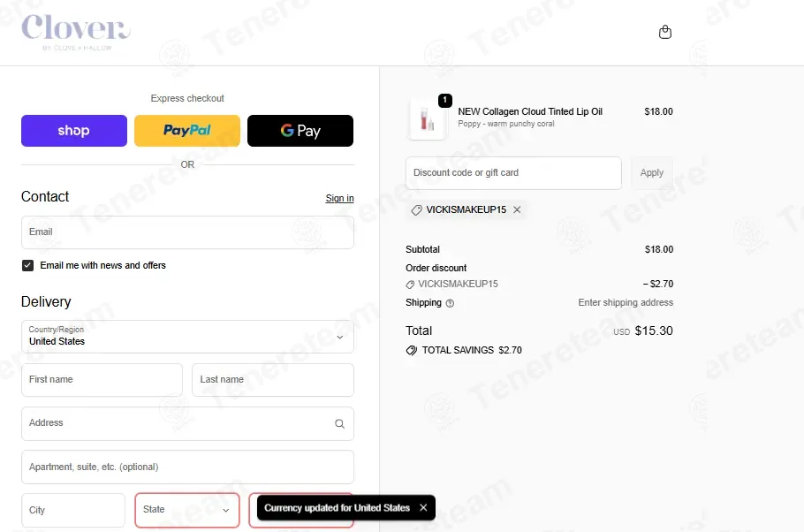Click the First name field

tap(102, 380)
